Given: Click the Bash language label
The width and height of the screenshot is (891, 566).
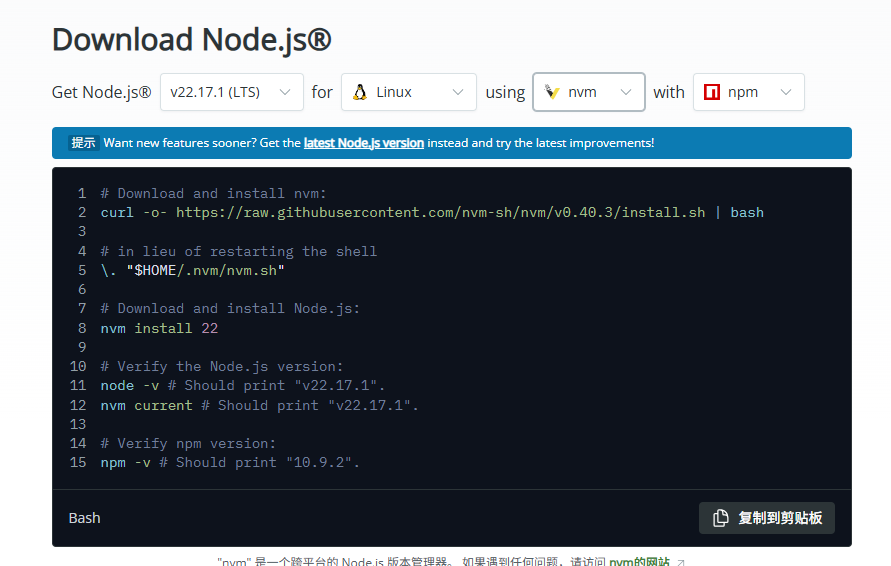Looking at the screenshot, I should [84, 518].
